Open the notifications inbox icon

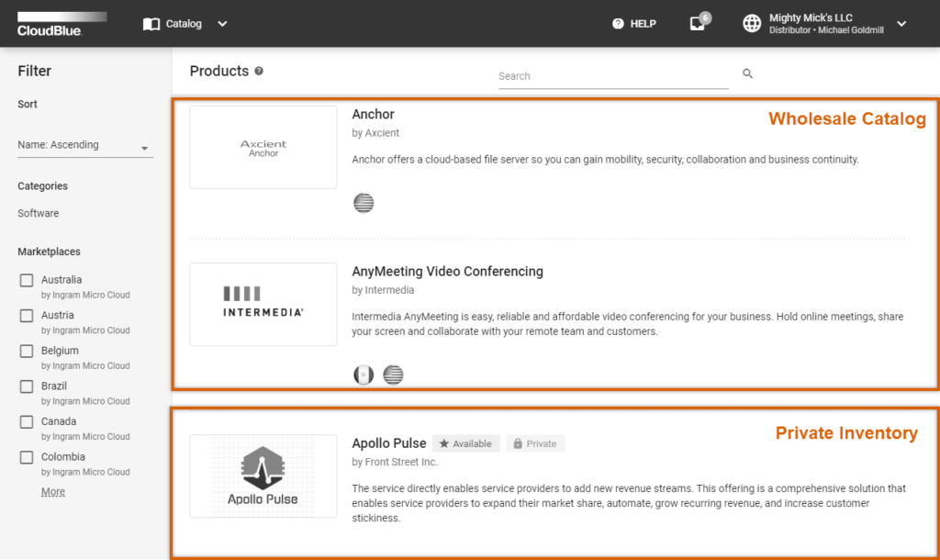point(698,24)
